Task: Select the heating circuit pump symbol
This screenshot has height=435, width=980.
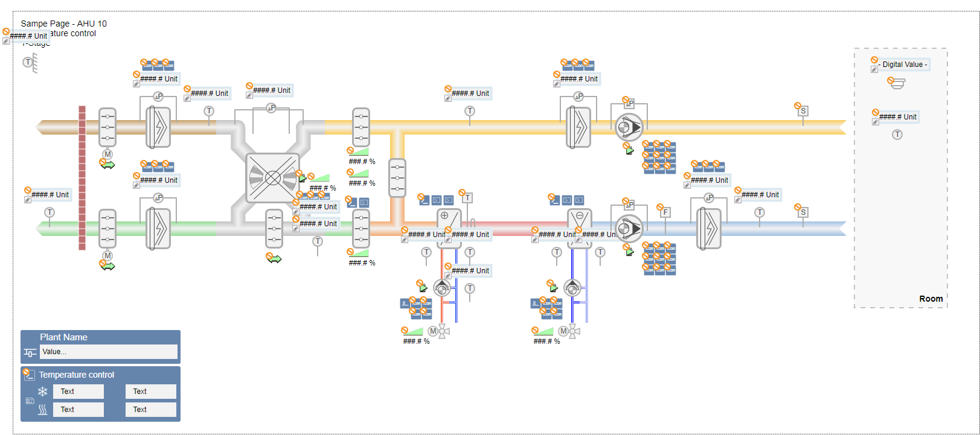Action: 442,288
